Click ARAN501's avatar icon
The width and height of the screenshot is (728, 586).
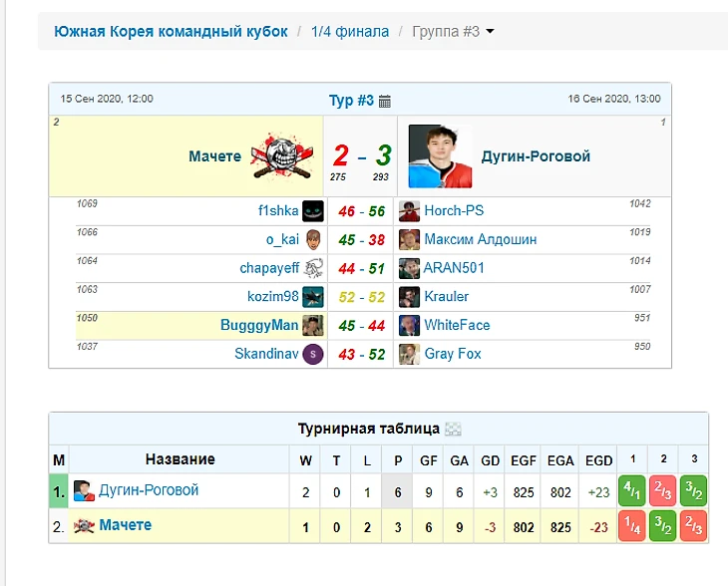point(409,268)
